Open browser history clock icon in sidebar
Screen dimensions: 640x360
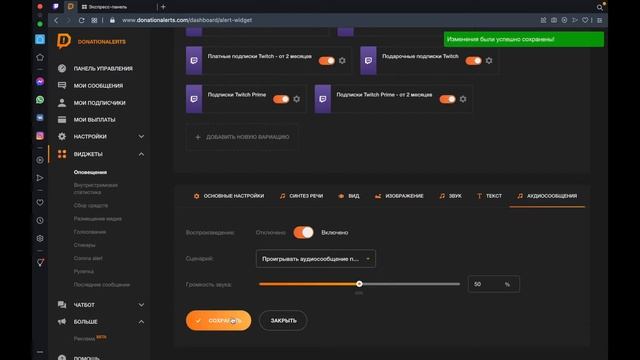coord(40,220)
